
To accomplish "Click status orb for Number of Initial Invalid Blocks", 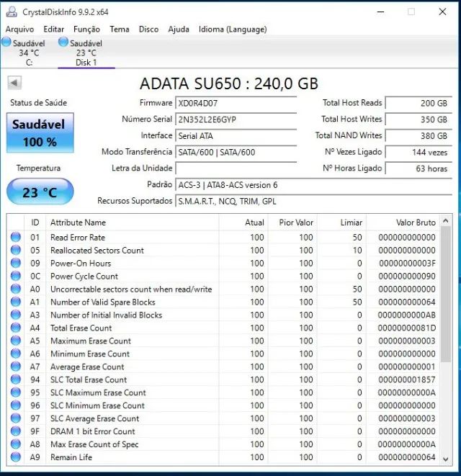I will pyautogui.click(x=16, y=315).
